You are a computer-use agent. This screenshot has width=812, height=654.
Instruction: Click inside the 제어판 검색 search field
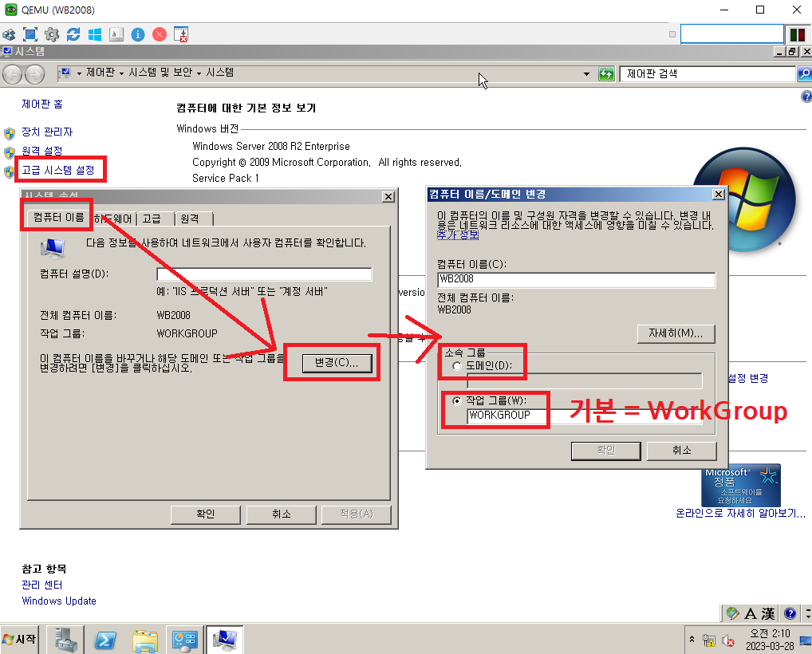[708, 74]
